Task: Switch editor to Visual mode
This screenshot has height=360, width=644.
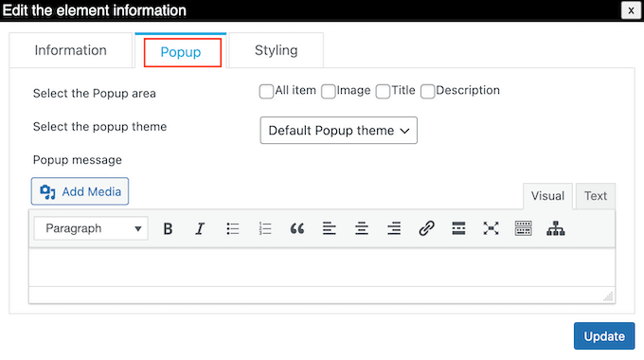Action: [x=547, y=196]
